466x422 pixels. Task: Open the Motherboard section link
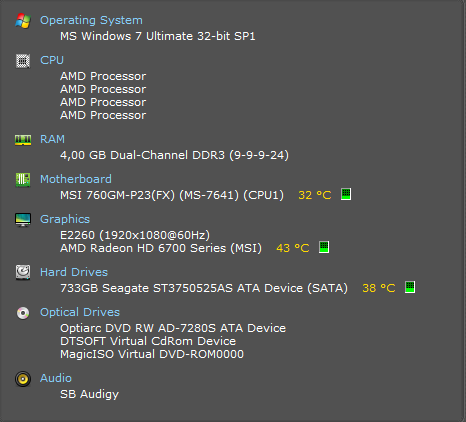[x=76, y=179]
